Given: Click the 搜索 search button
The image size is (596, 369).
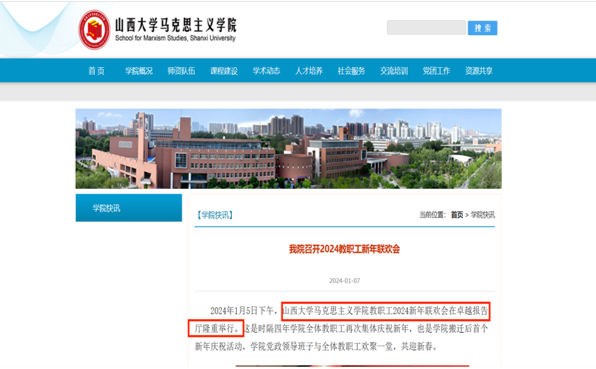Looking at the screenshot, I should pos(482,28).
